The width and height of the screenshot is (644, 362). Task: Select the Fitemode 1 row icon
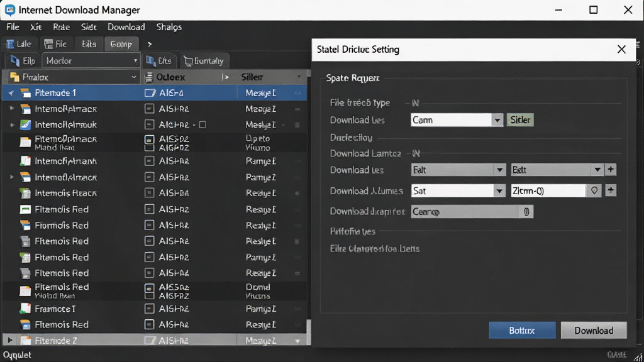pyautogui.click(x=25, y=93)
